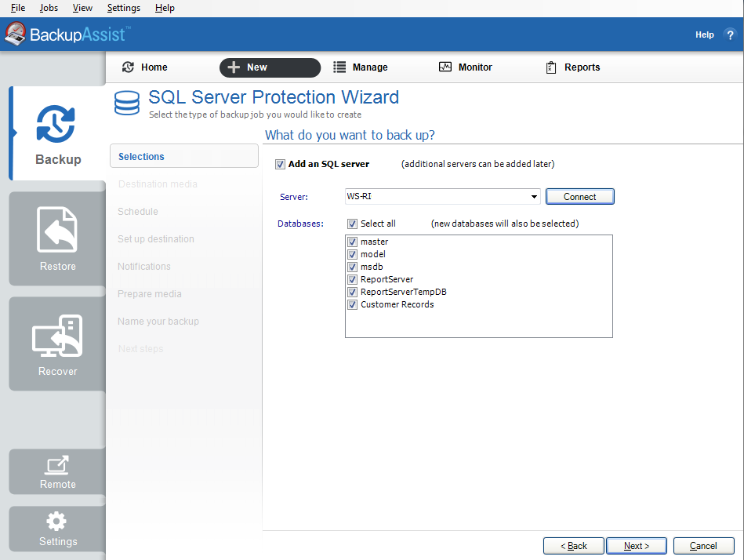This screenshot has height=560, width=744.
Task: Switch to the Reports tab
Action: 573,67
